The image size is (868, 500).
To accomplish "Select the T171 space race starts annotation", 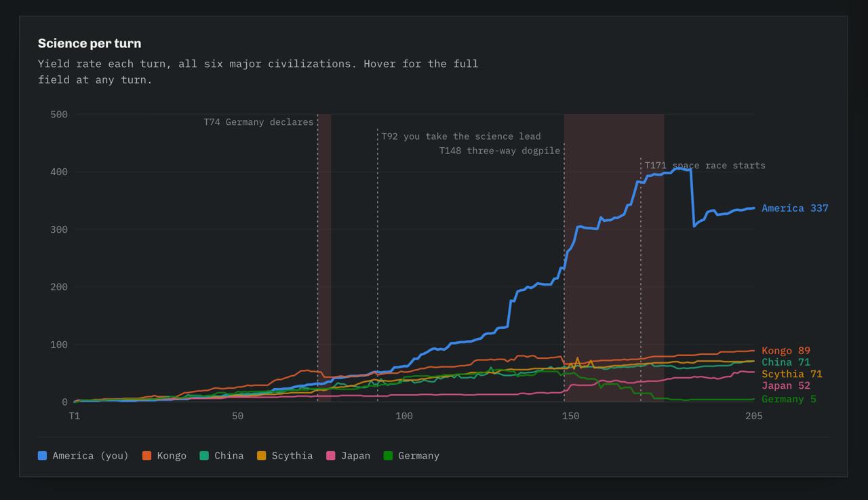I will click(x=705, y=166).
